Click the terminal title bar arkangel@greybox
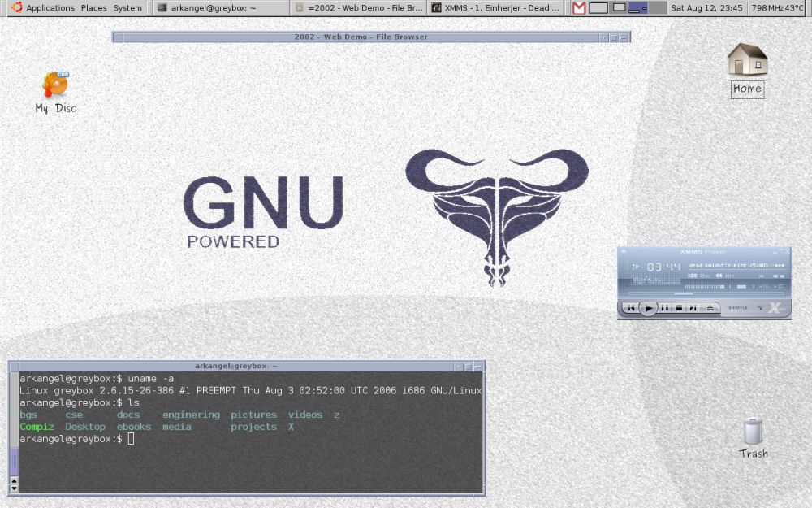 pyautogui.click(x=236, y=366)
